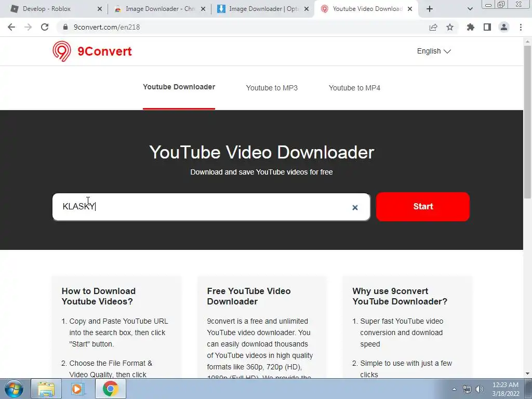Image resolution: width=532 pixels, height=399 pixels.
Task: Click the 'How to Download Youtube Videos?' heading
Action: 98,296
